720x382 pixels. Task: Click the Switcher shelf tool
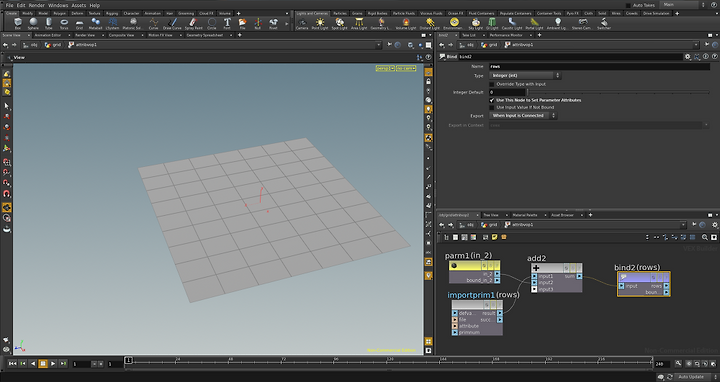[x=604, y=23]
